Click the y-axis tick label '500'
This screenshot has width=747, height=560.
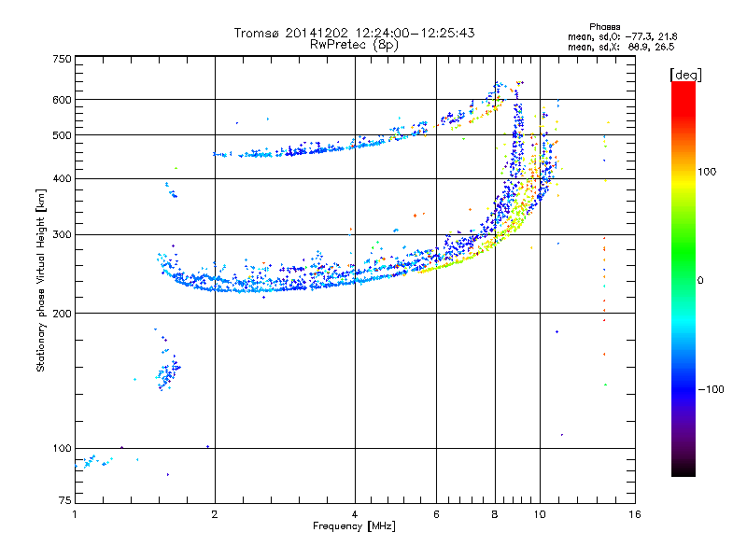(62, 135)
